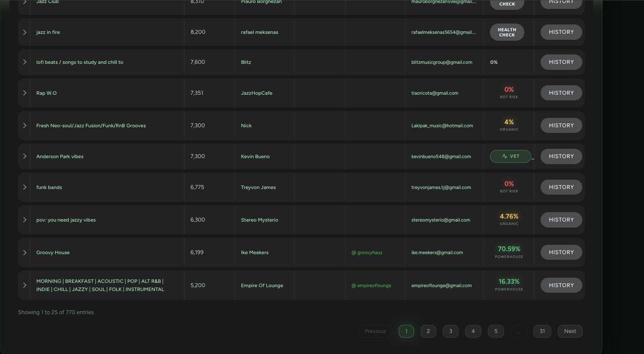Click email treyvonjames.tj@gmail.com
Viewport: 644px width, 354px height.
[441, 187]
